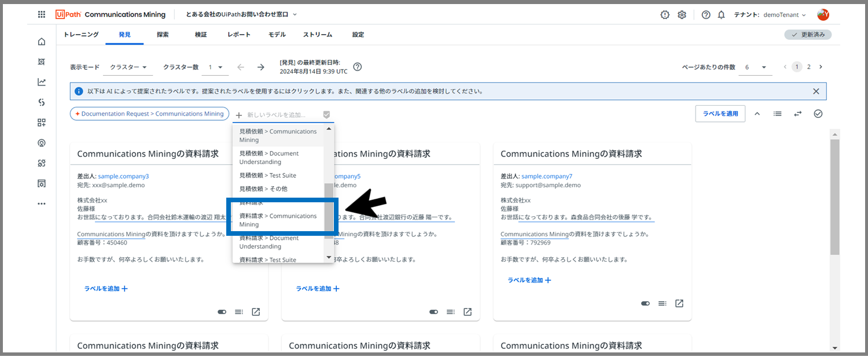This screenshot has height=356, width=868.
Task: Open external link icon on sample.company3 card
Action: [x=256, y=311]
